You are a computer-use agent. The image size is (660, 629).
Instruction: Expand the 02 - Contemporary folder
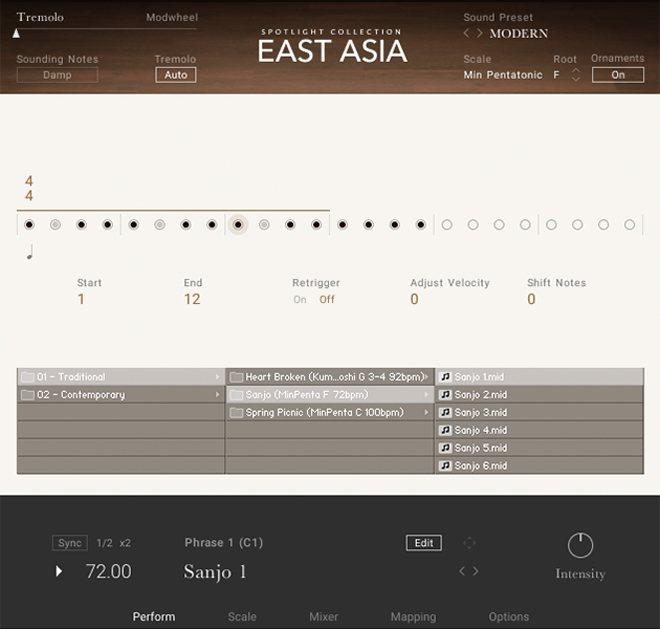coord(121,394)
